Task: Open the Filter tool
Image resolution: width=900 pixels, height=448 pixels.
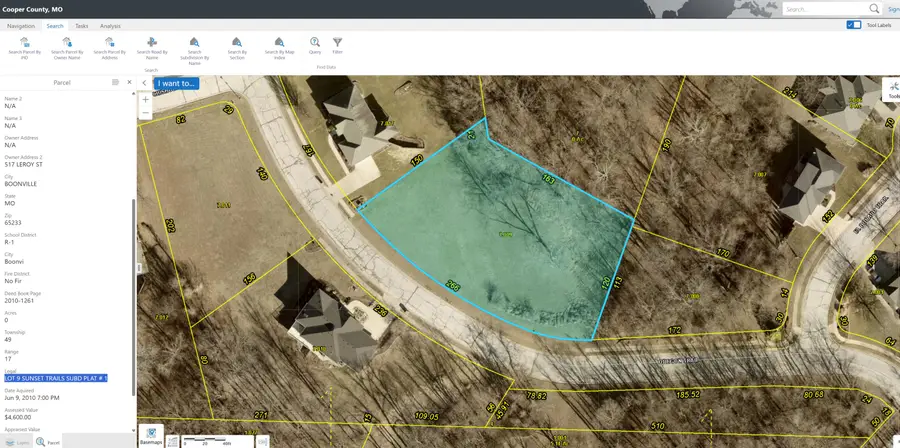Action: [338, 45]
